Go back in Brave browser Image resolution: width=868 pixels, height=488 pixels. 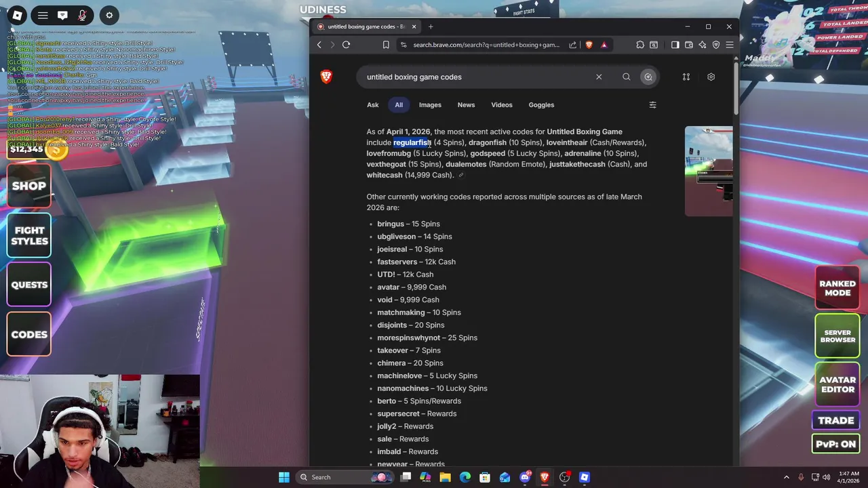coord(319,45)
